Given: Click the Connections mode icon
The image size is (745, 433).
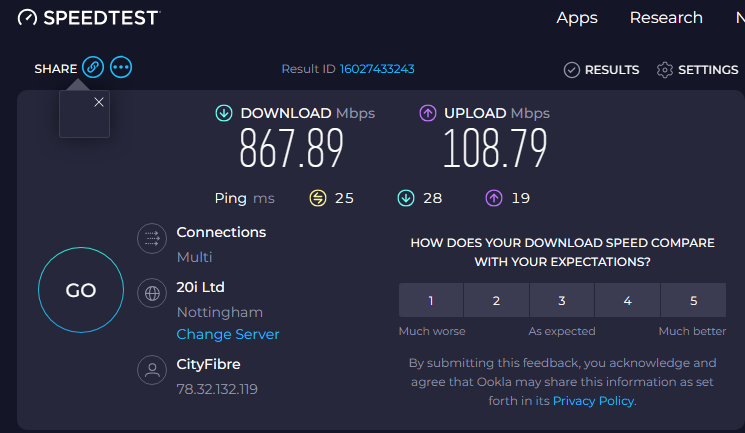Looking at the screenshot, I should click(x=152, y=238).
